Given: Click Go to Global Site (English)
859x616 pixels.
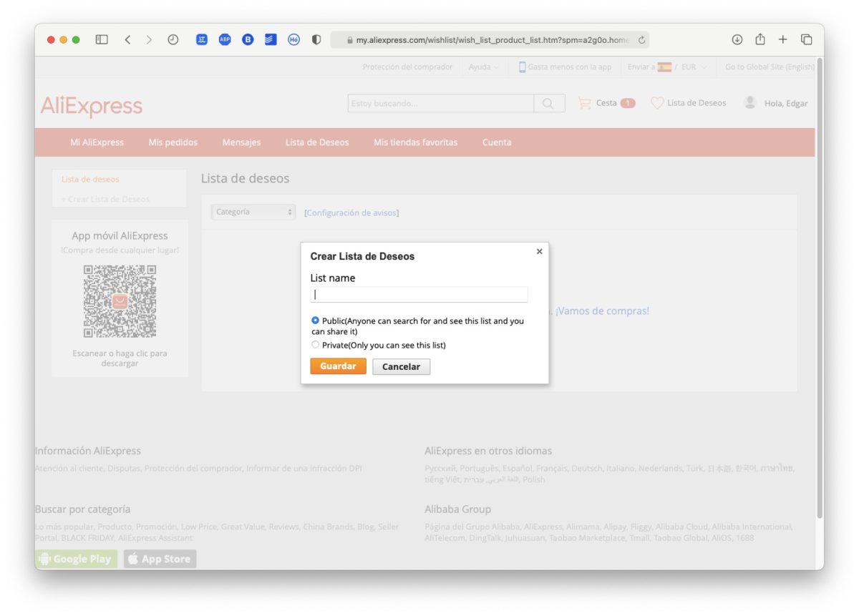Looking at the screenshot, I should point(770,67).
